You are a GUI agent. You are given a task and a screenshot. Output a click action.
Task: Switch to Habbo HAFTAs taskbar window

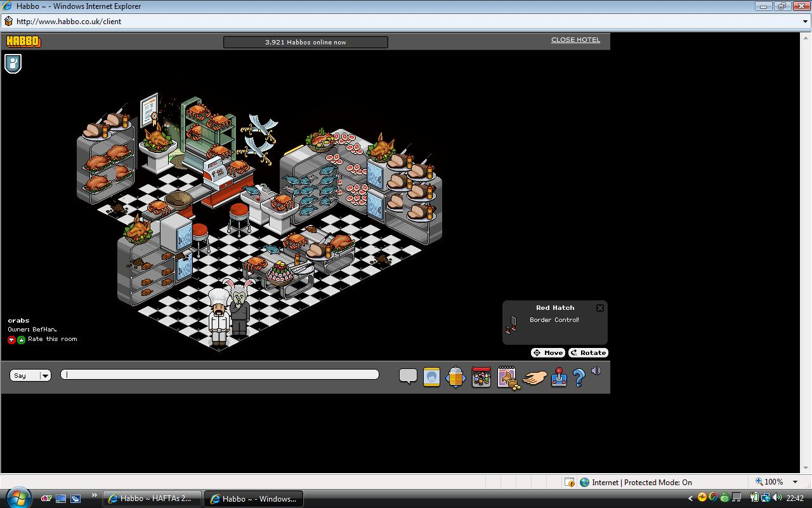[152, 498]
